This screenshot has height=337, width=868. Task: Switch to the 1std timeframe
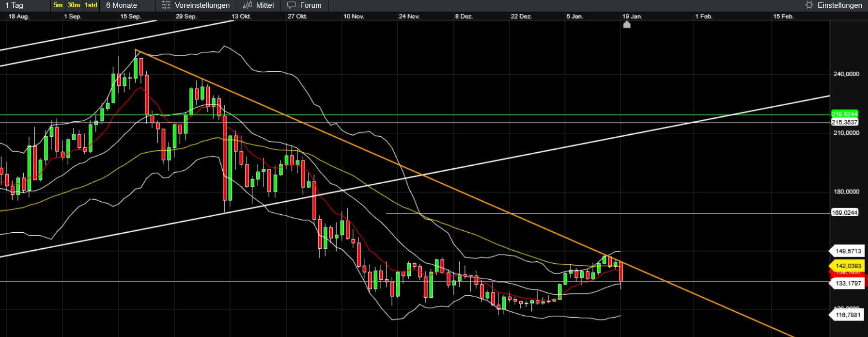pyautogui.click(x=91, y=5)
